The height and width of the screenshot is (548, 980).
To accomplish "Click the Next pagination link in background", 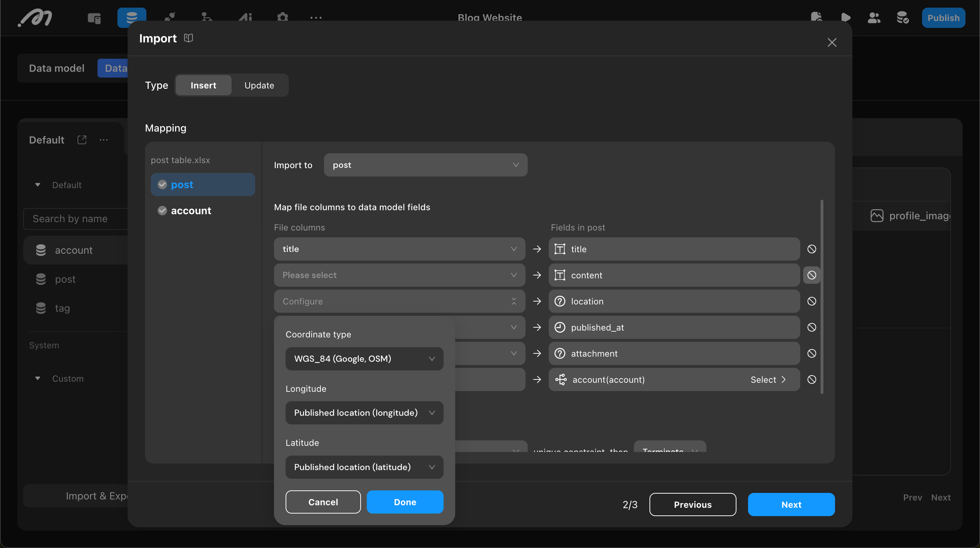I will click(x=941, y=497).
